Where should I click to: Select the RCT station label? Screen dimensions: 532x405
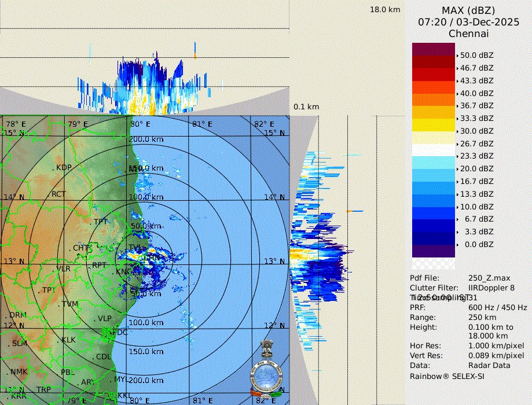tap(58, 194)
